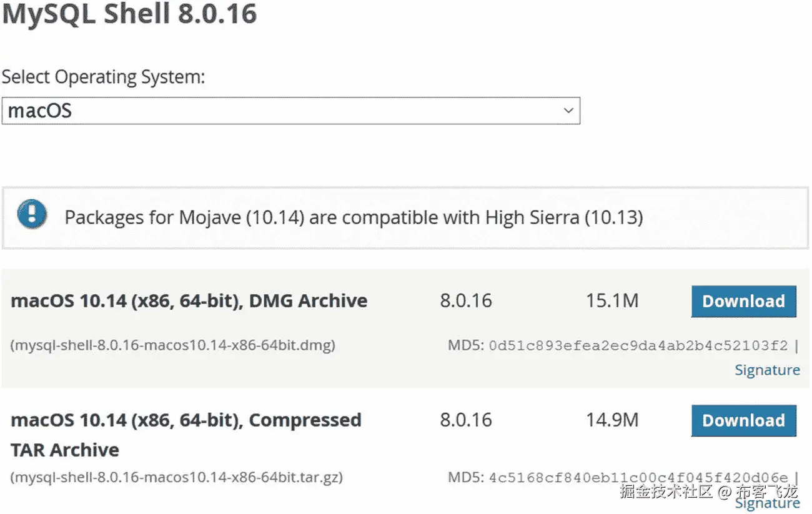Screen dimensions: 812x514
Task: Open the macOS operating system dropdown
Action: click(x=290, y=111)
